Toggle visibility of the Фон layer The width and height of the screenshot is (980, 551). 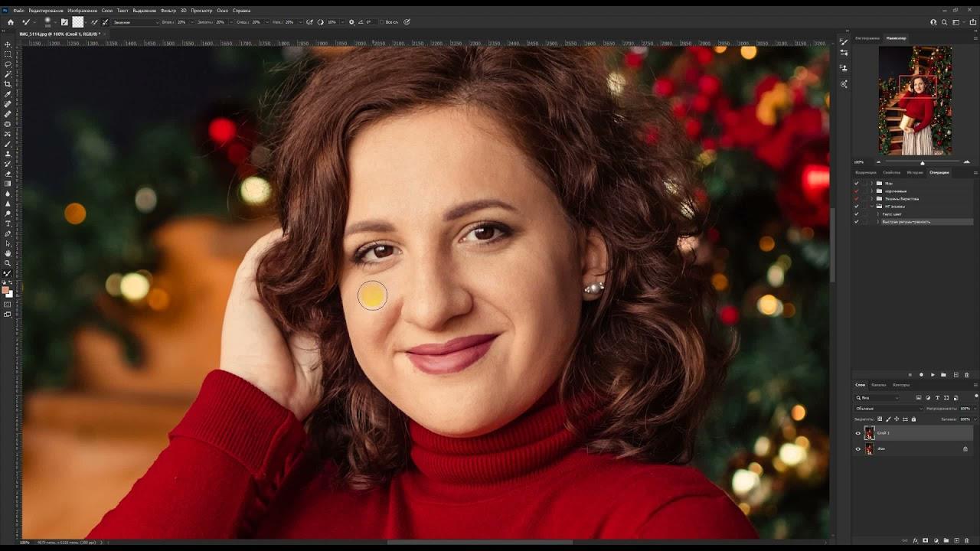(857, 449)
